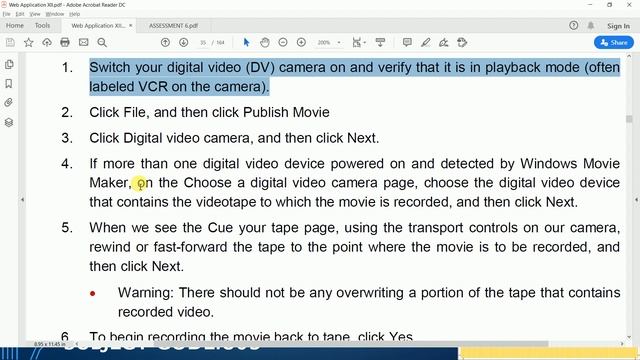The image size is (640, 360).
Task: Click the text 'If more than one digital'
Action: [165, 164]
